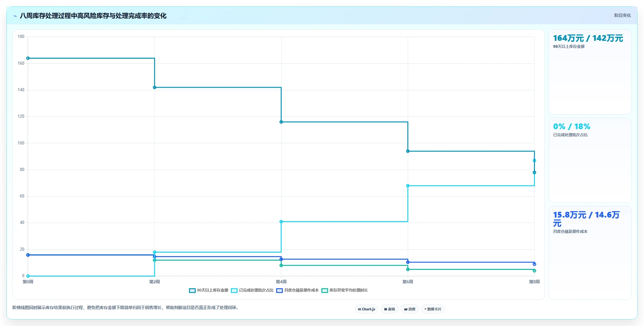
Task: Select the 已完成处理批次占比 point at 第8周 (87)
Action: (534, 160)
